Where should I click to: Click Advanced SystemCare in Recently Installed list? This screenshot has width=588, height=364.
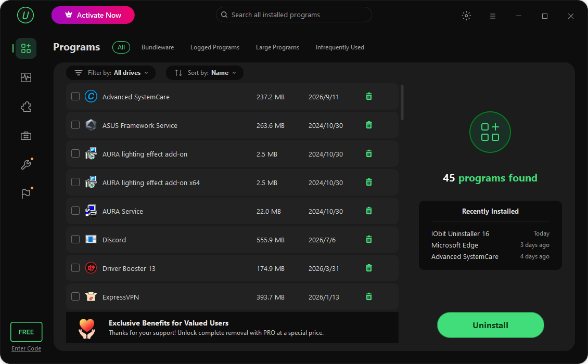(x=465, y=257)
